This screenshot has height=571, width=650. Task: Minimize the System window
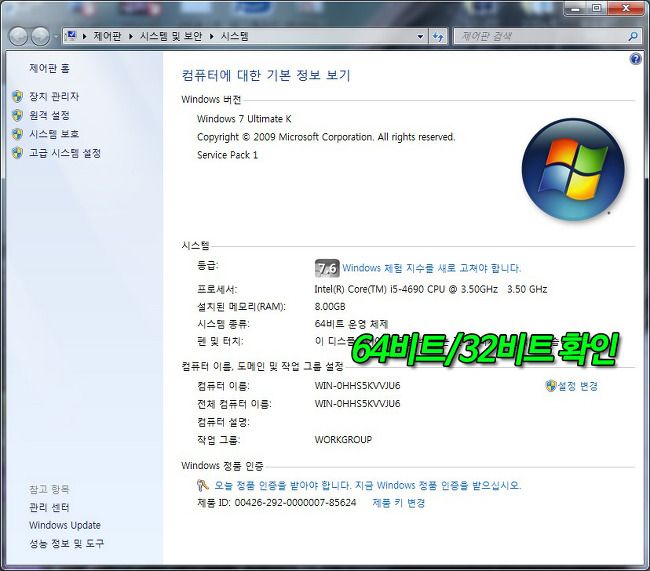pos(576,8)
